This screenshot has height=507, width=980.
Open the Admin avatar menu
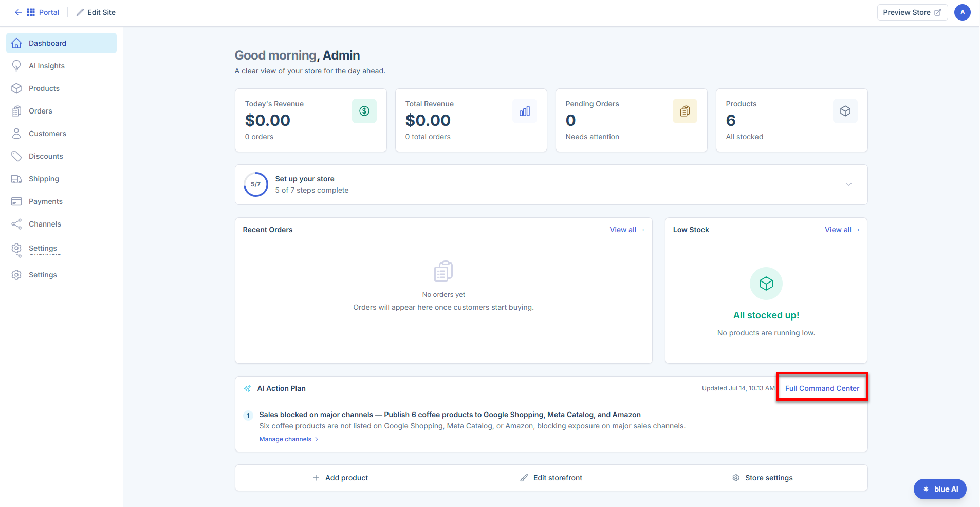[x=962, y=12]
